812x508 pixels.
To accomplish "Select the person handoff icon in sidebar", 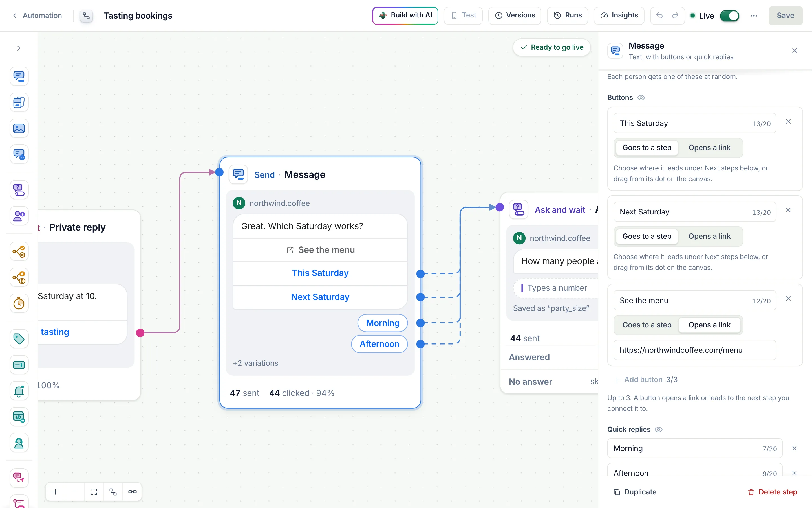I will [x=19, y=443].
